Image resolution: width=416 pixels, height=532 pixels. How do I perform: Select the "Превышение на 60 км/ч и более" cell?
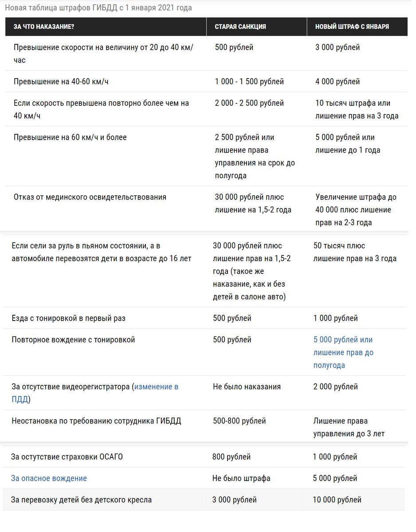[x=70, y=137]
